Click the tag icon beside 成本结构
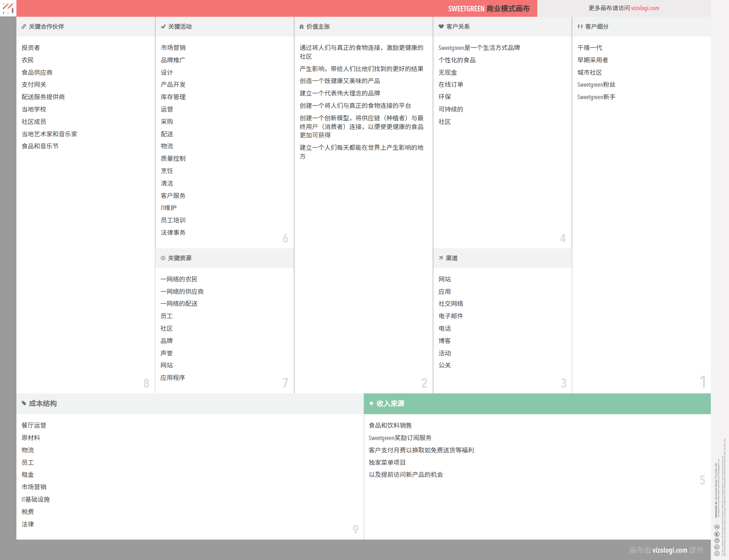This screenshot has height=560, width=729. 24,403
